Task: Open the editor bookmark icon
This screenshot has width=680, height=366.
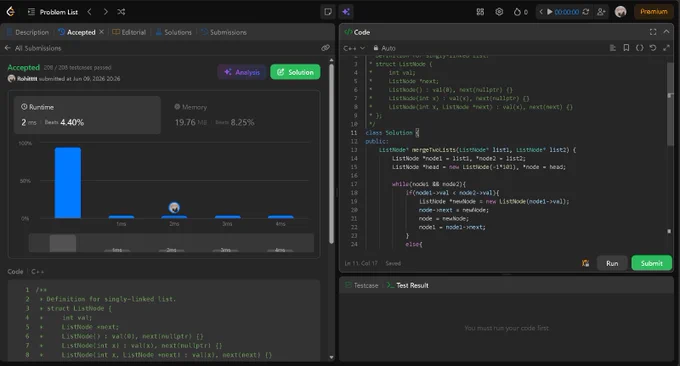Action: click(626, 48)
